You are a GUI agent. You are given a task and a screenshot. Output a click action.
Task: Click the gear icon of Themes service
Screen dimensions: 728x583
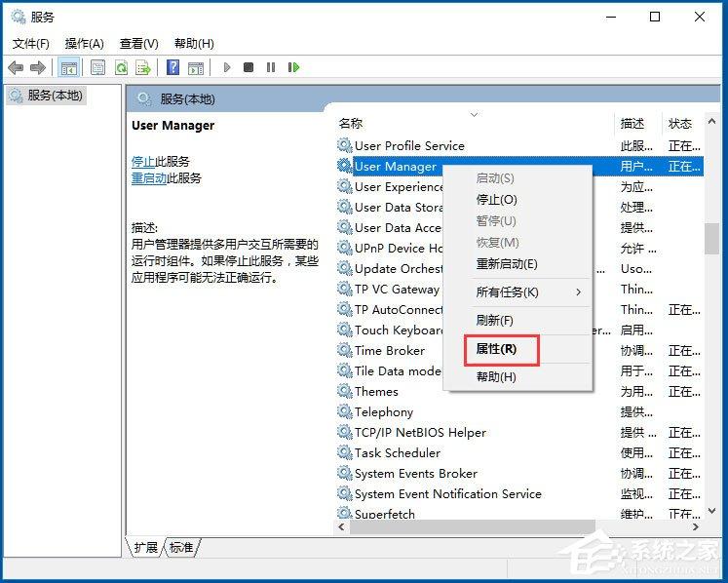[x=344, y=391]
